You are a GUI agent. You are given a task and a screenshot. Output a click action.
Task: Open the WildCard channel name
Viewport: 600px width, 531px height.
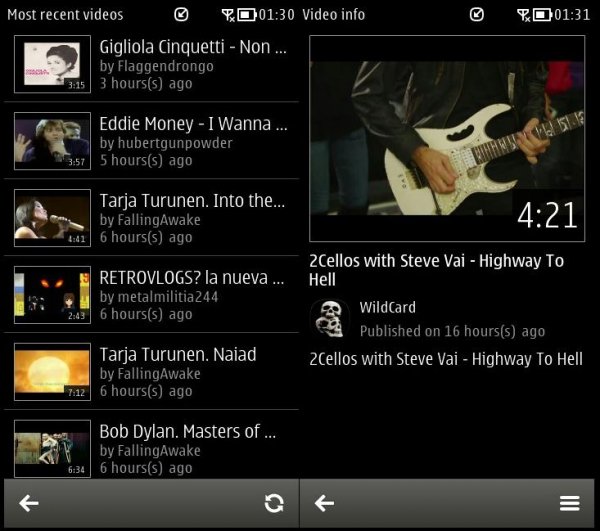[388, 308]
